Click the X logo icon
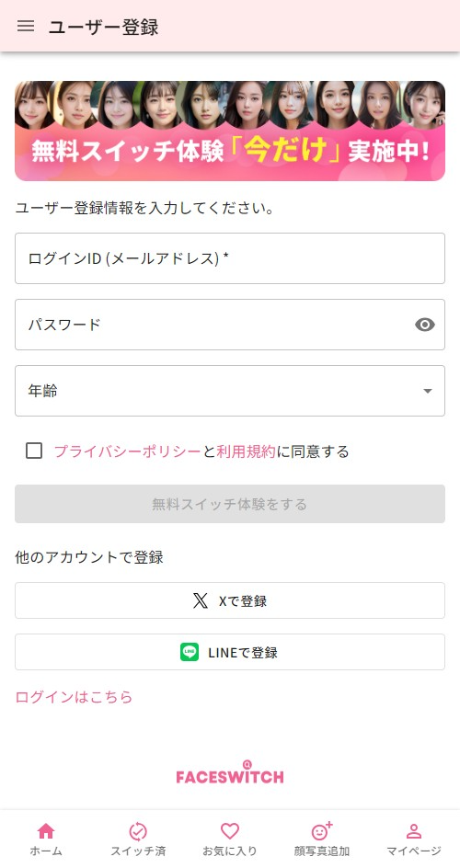Screen dimensions: 460x868 coord(201,600)
